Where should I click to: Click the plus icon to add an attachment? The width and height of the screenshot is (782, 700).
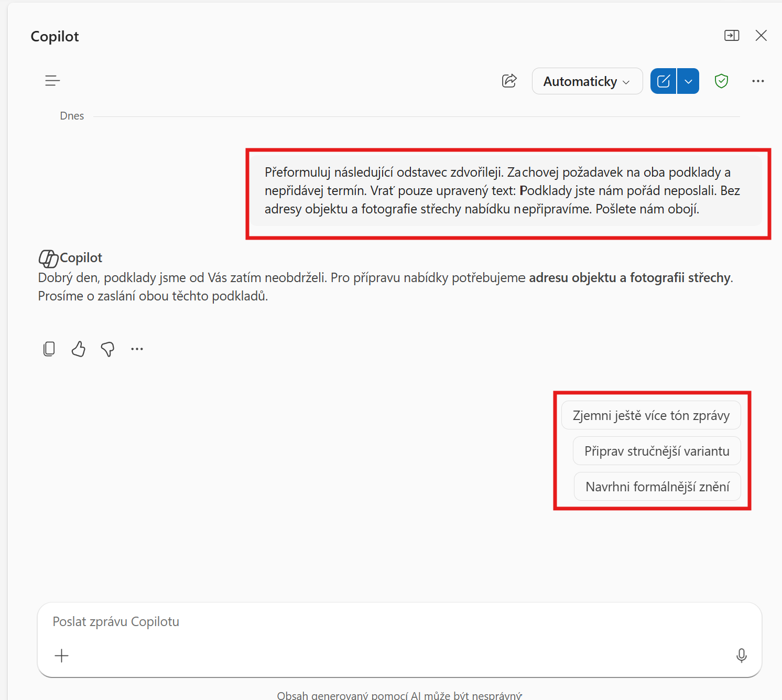coord(62,655)
